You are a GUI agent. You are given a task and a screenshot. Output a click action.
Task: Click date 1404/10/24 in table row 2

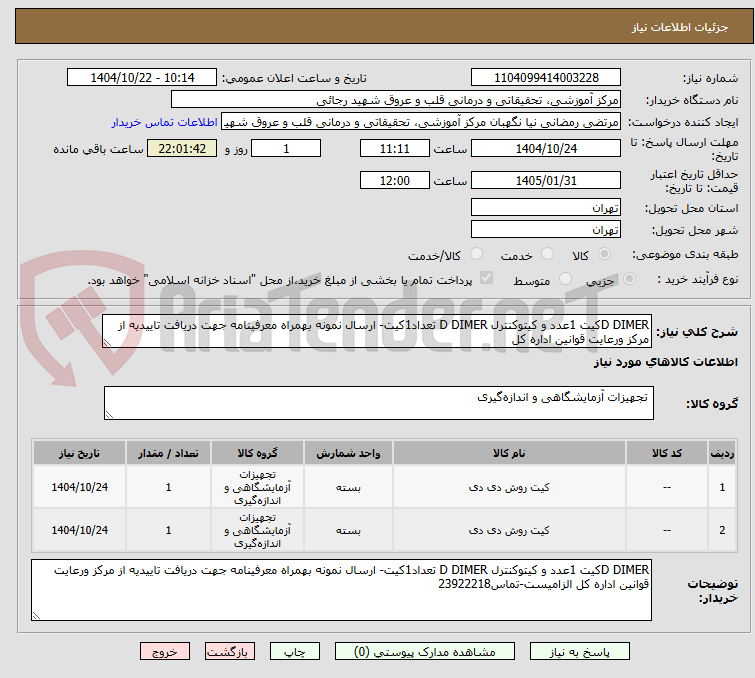(79, 530)
